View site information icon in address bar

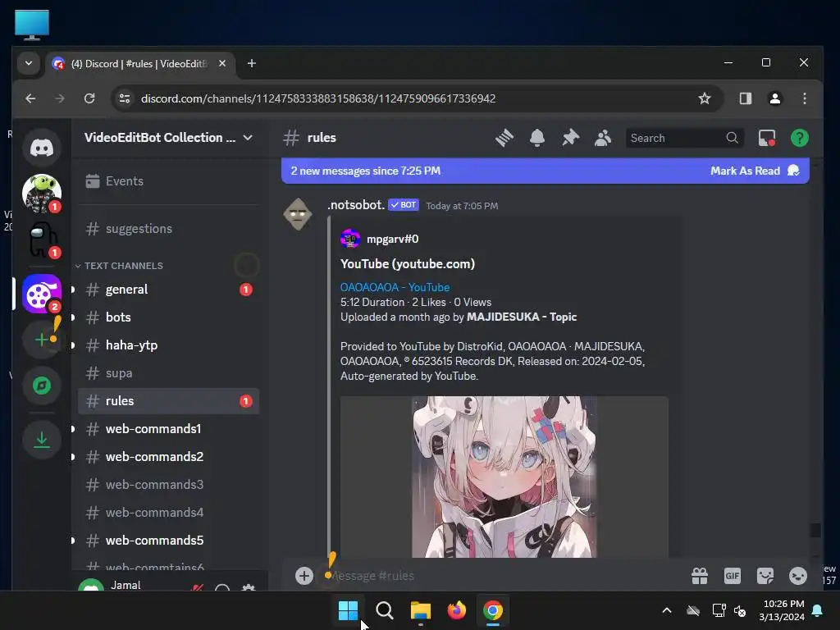pyautogui.click(x=125, y=98)
